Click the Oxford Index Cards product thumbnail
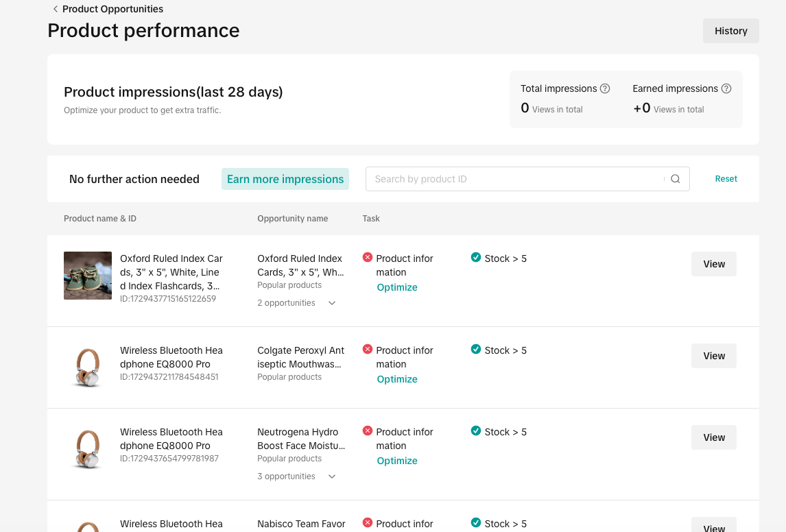 click(x=88, y=276)
